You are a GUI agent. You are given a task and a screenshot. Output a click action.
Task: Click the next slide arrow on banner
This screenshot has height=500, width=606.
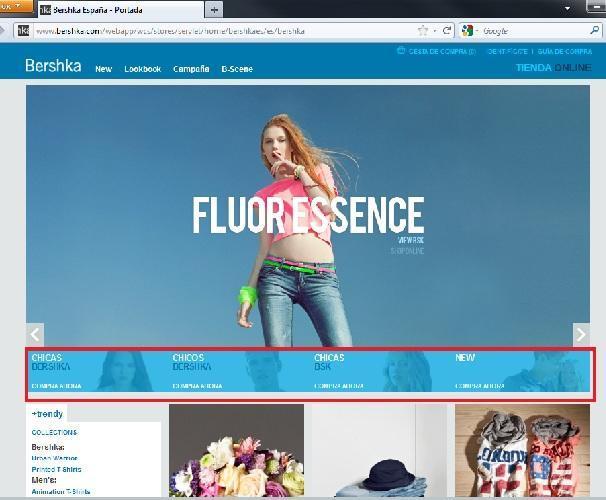(580, 335)
